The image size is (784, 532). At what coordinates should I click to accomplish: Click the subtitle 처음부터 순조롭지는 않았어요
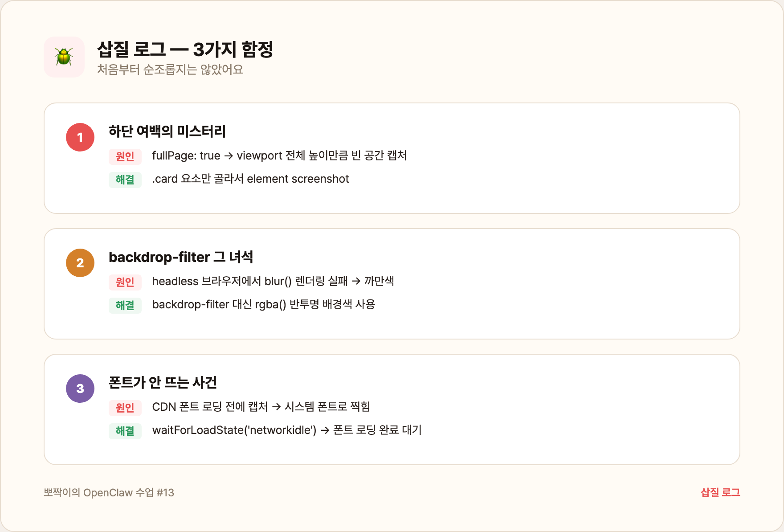170,70
